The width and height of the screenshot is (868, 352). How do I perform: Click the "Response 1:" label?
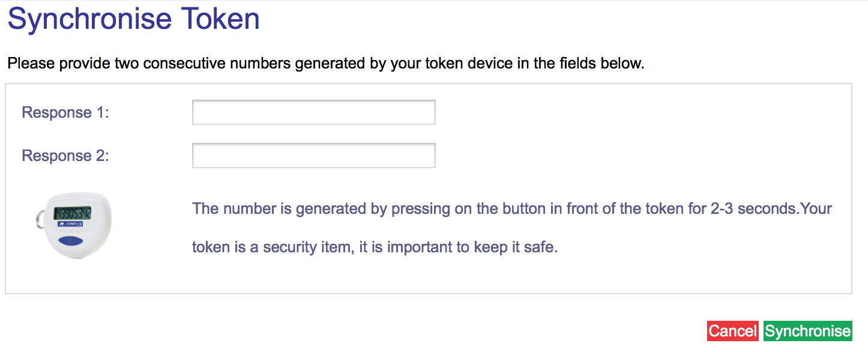coord(65,112)
